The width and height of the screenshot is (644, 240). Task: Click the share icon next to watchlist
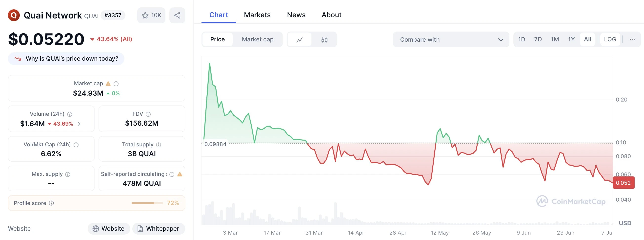coord(177,15)
